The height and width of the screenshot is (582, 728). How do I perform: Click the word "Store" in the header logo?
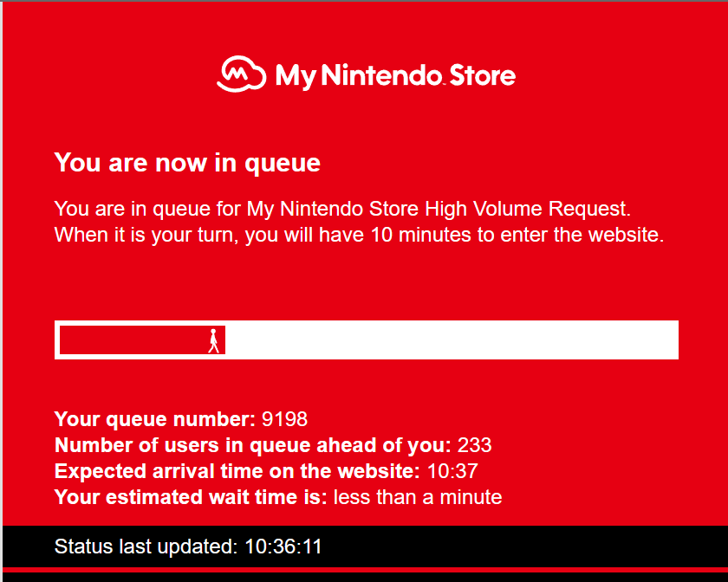[483, 76]
